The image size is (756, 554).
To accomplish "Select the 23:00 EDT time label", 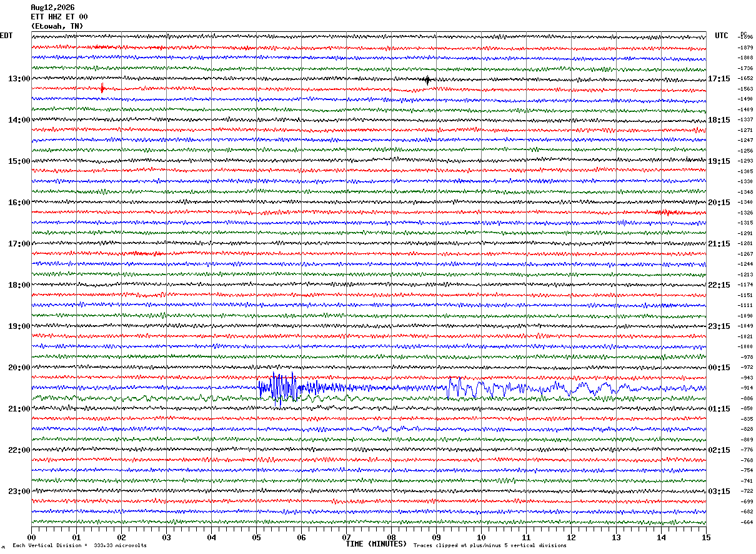I will coord(19,491).
